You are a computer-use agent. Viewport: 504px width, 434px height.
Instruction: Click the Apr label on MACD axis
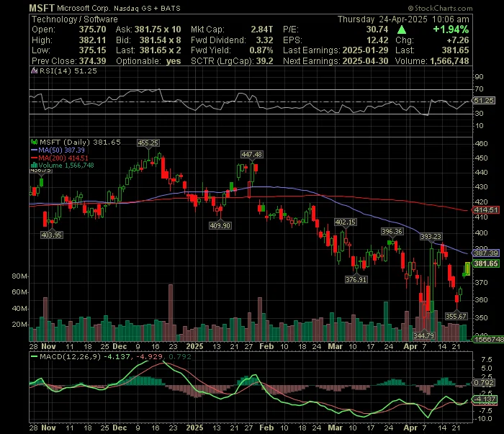coord(410,428)
